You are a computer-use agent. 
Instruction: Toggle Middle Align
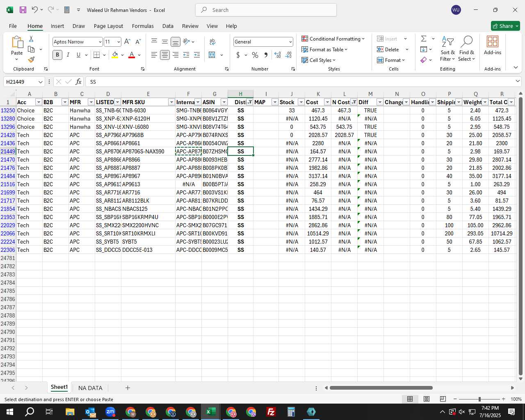(165, 42)
